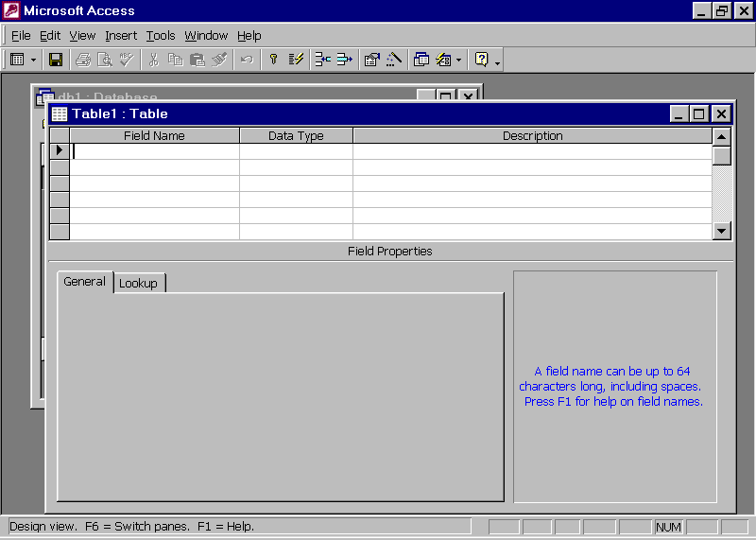Click the first row's Description cell
This screenshot has height=540, width=756.
[532, 151]
